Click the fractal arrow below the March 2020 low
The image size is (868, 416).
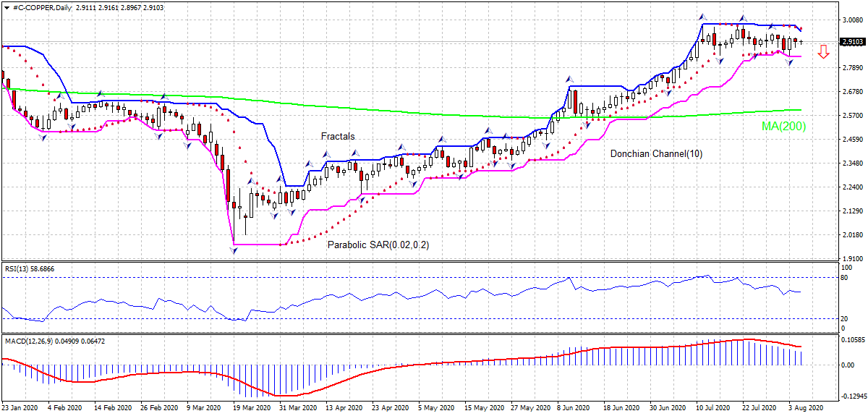point(234,250)
